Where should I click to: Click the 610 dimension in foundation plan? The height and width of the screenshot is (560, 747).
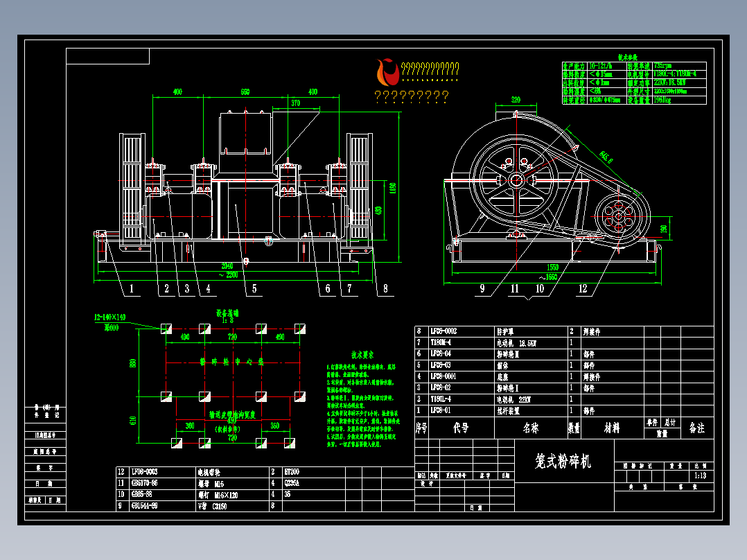[133, 421]
